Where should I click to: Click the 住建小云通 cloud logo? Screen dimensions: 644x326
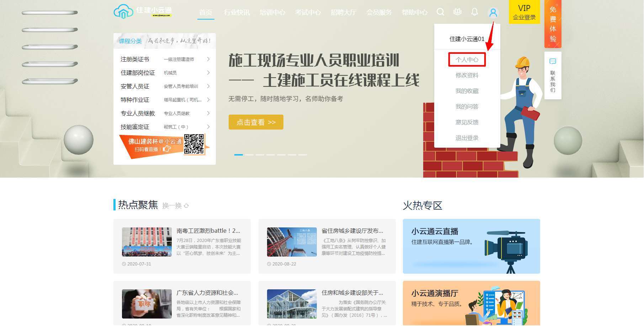[123, 12]
